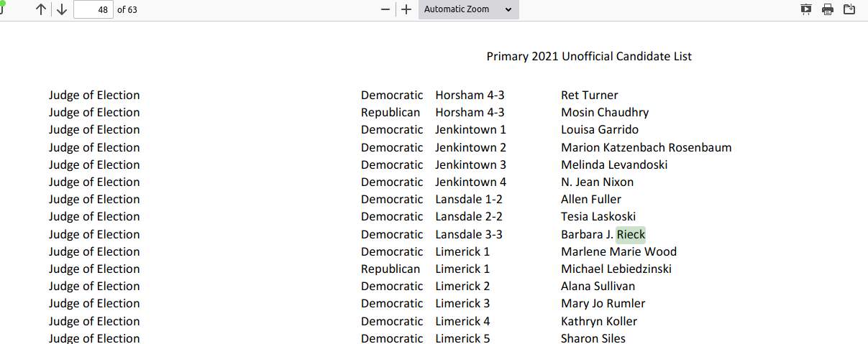The height and width of the screenshot is (344, 868).
Task: Click the name Barbara J. before Rieck
Action: [x=588, y=234]
